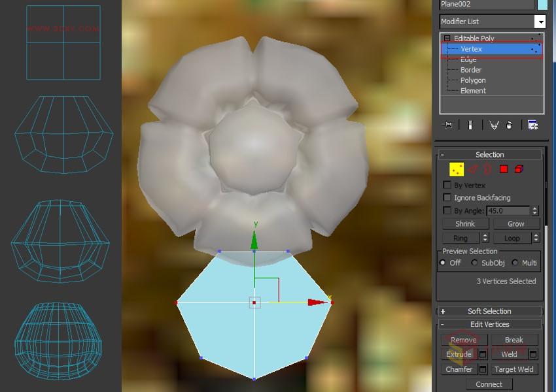Select the Polygon sub-object icon
The image size is (556, 392).
[504, 168]
